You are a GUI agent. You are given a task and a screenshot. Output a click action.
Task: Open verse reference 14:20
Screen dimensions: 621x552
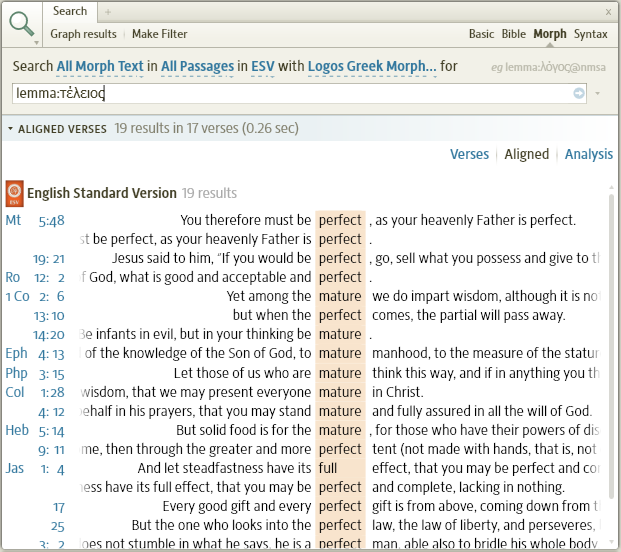pyautogui.click(x=49, y=335)
